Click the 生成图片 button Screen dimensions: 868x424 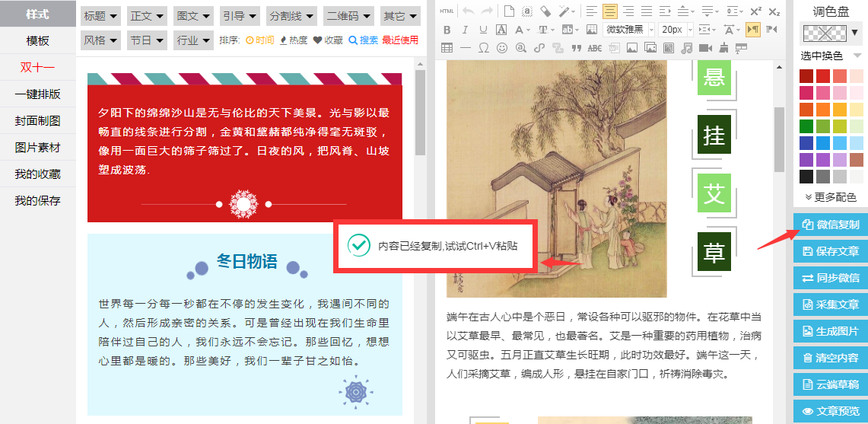click(831, 331)
